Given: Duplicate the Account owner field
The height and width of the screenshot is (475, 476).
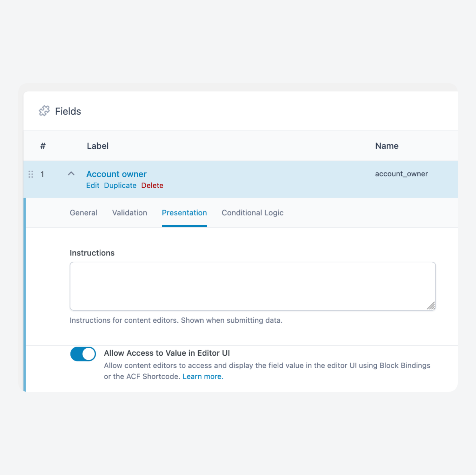Looking at the screenshot, I should tap(120, 185).
